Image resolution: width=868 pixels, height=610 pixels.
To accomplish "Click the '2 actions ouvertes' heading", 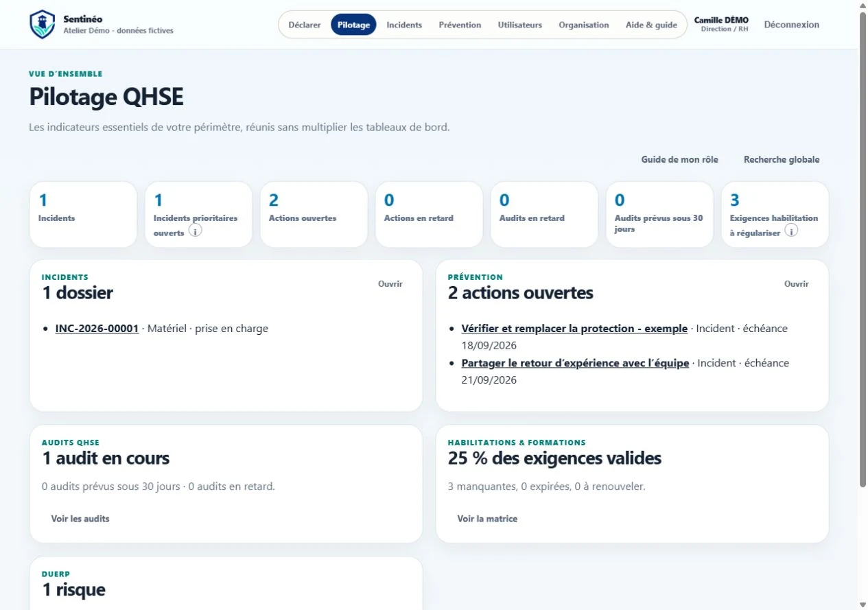I will tap(521, 293).
